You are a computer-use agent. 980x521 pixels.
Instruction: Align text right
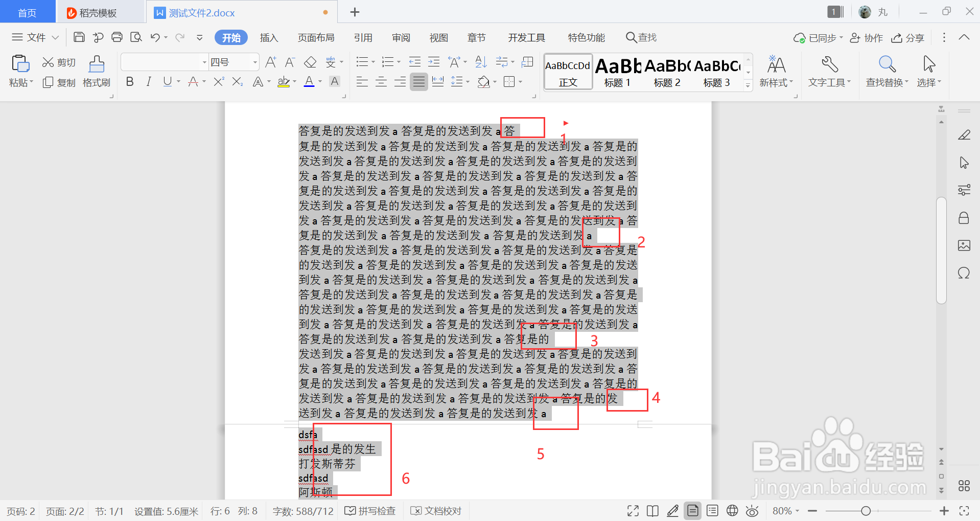[400, 81]
